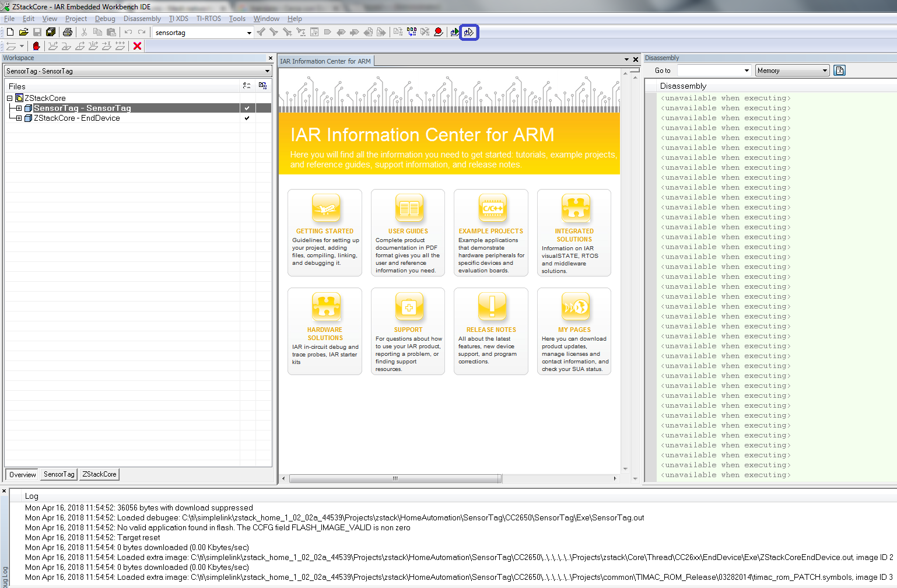The image size is (897, 588).
Task: Open the Project menu
Action: (x=76, y=19)
